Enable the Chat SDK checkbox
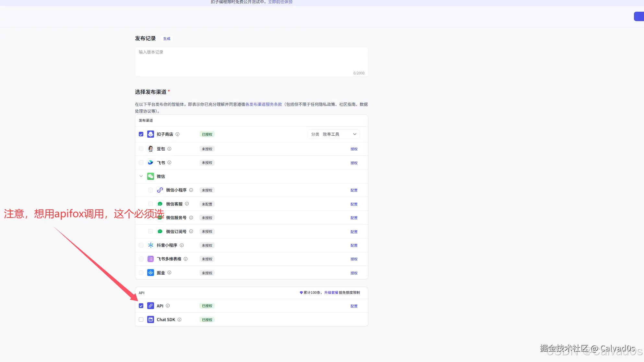 pyautogui.click(x=141, y=320)
